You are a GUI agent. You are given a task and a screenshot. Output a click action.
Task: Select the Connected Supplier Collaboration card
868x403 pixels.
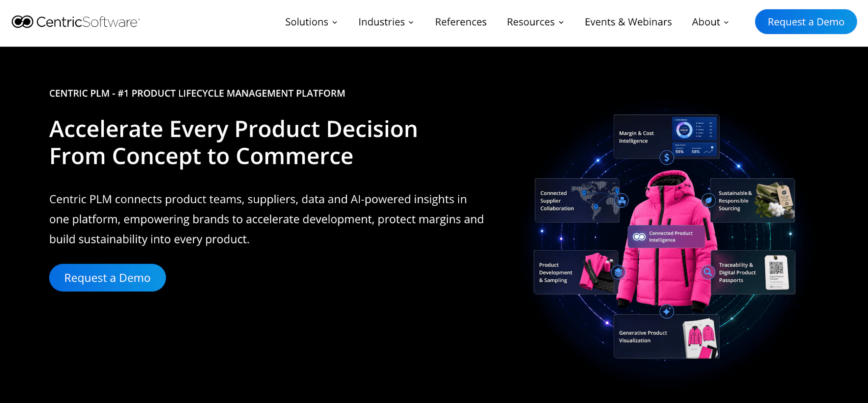coord(577,201)
